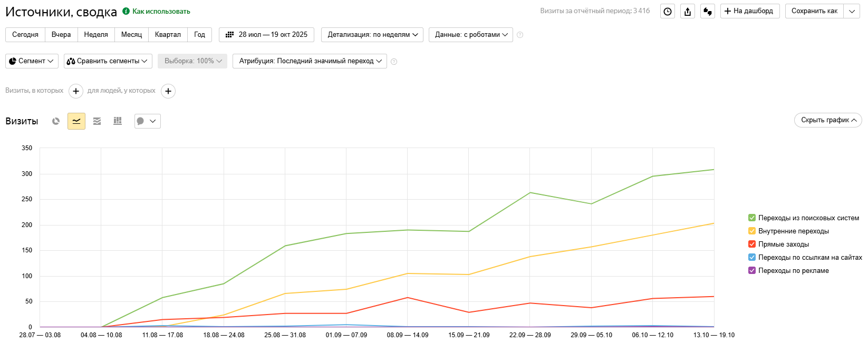Click the export share icon
Image resolution: width=868 pixels, height=343 pixels.
click(x=688, y=11)
